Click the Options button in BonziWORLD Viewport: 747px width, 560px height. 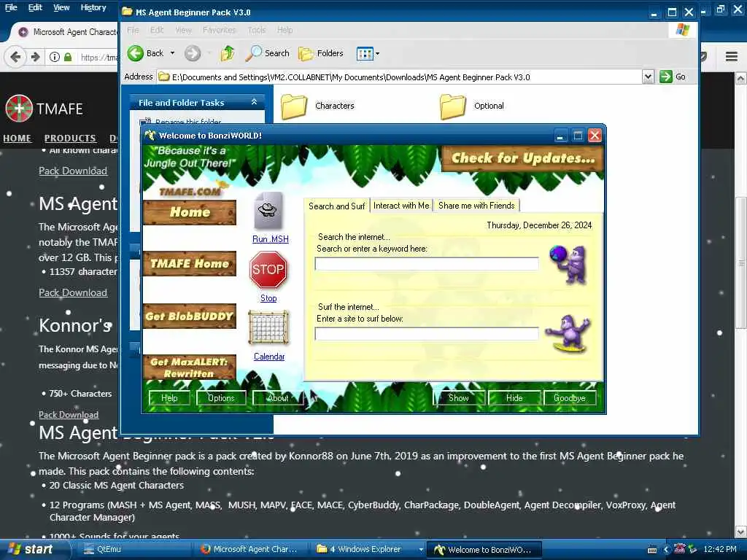221,397
